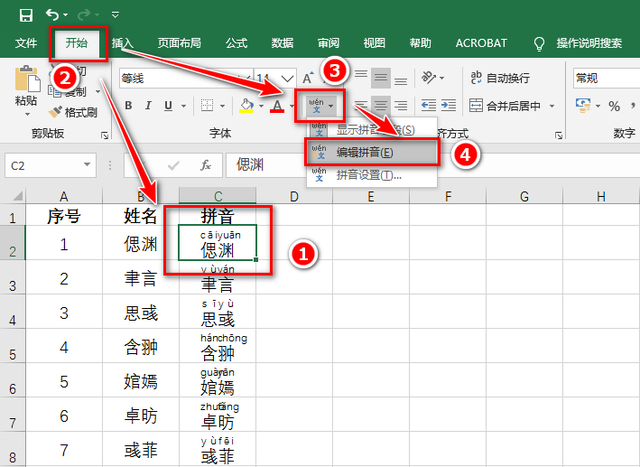Click the cell borders icon
640x467 pixels.
[207, 106]
